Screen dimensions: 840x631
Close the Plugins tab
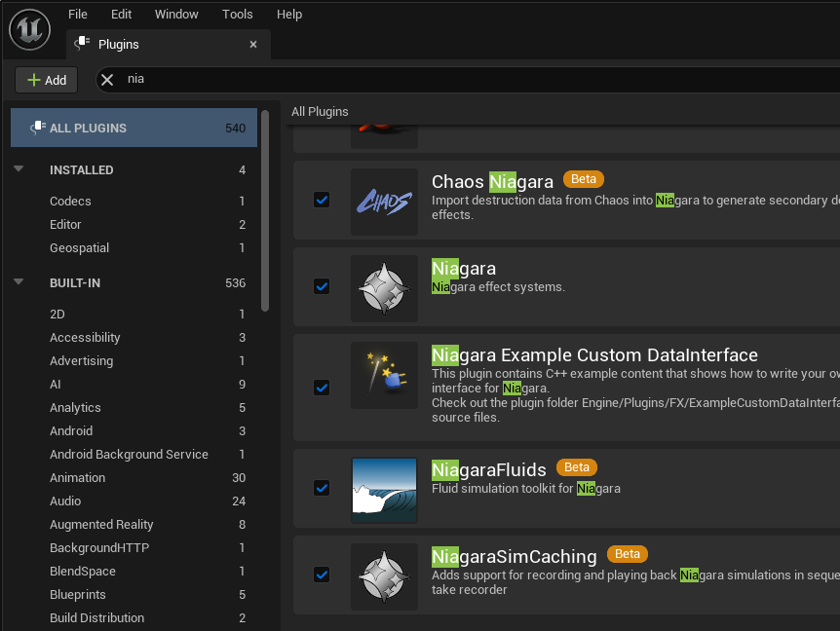tap(253, 45)
